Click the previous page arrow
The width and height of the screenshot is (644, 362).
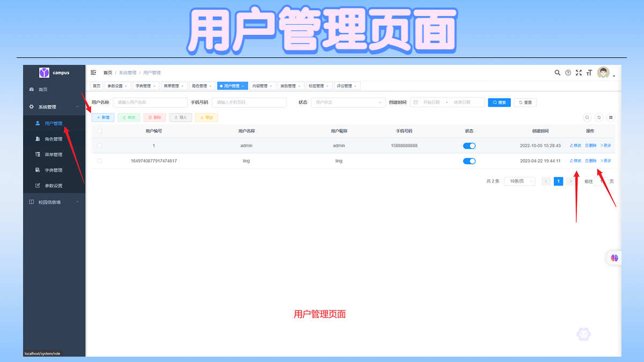pyautogui.click(x=546, y=181)
